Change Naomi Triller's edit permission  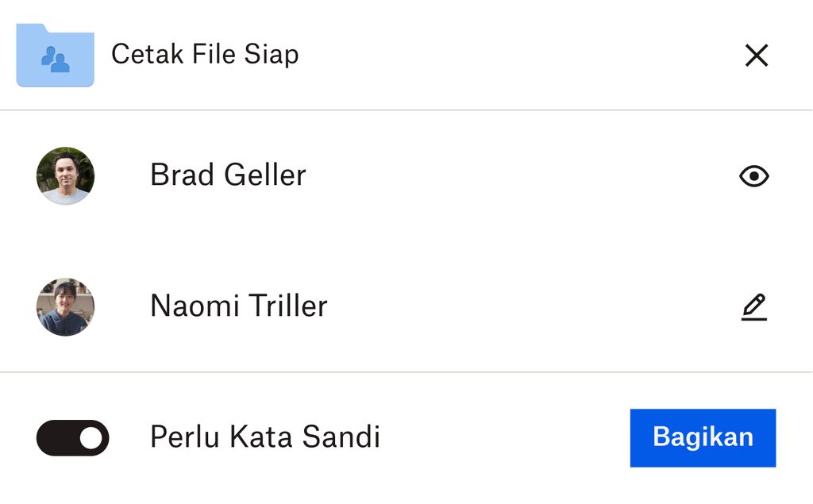pos(754,307)
